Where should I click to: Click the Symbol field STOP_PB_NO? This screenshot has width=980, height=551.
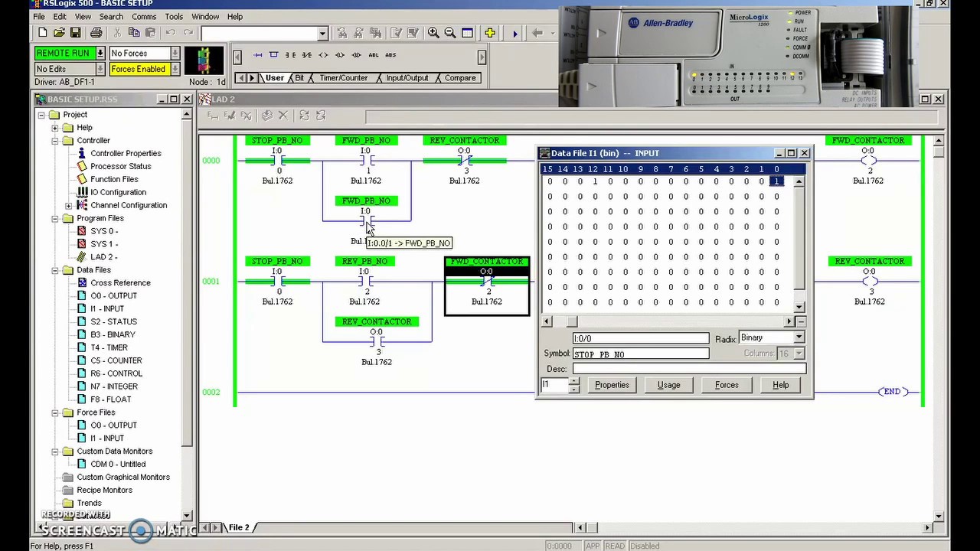641,354
